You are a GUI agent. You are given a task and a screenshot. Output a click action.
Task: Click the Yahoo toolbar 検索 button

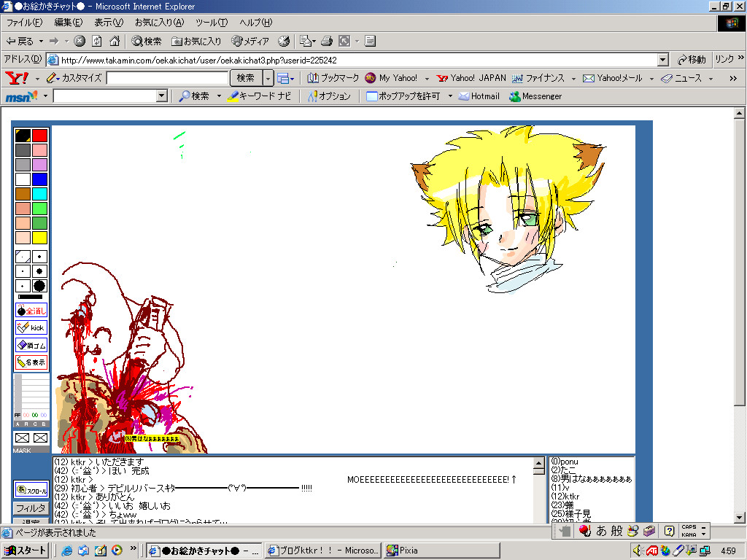246,78
